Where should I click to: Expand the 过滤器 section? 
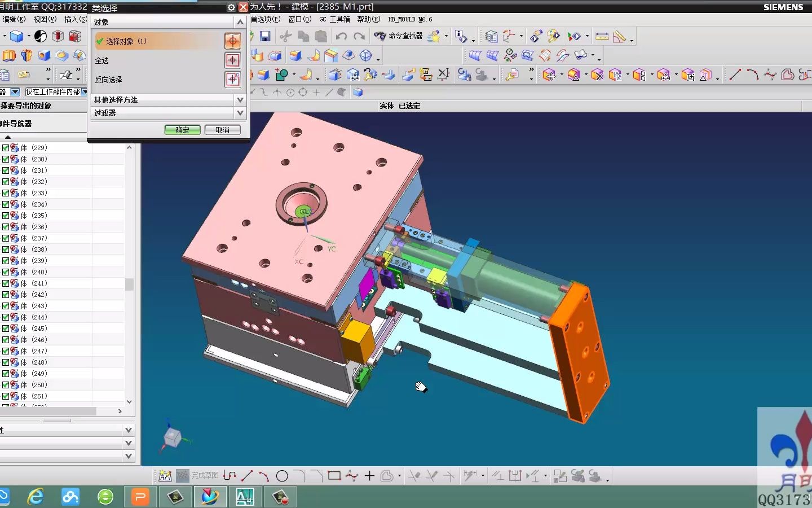pos(240,113)
